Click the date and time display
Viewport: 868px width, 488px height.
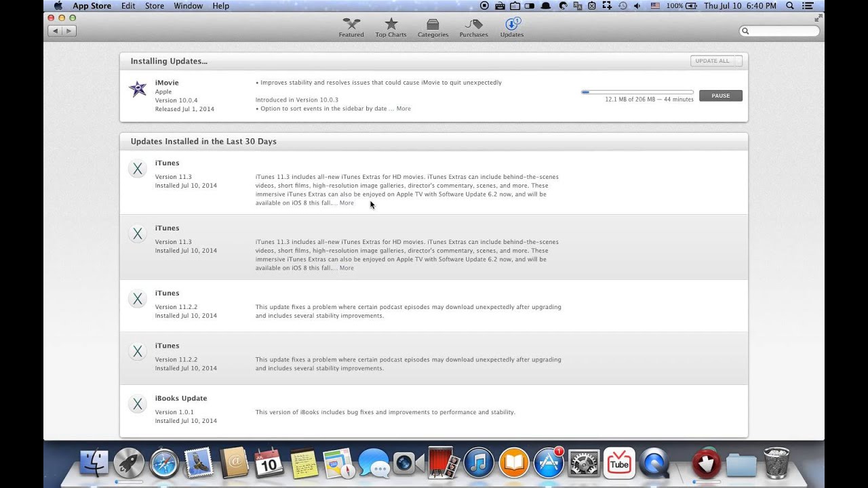point(740,5)
